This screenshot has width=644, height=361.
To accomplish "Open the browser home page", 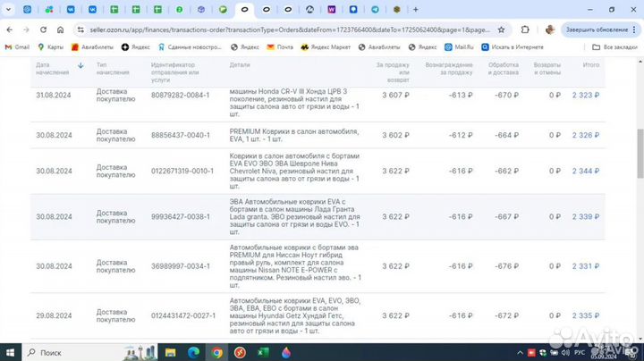I will pos(61,30).
